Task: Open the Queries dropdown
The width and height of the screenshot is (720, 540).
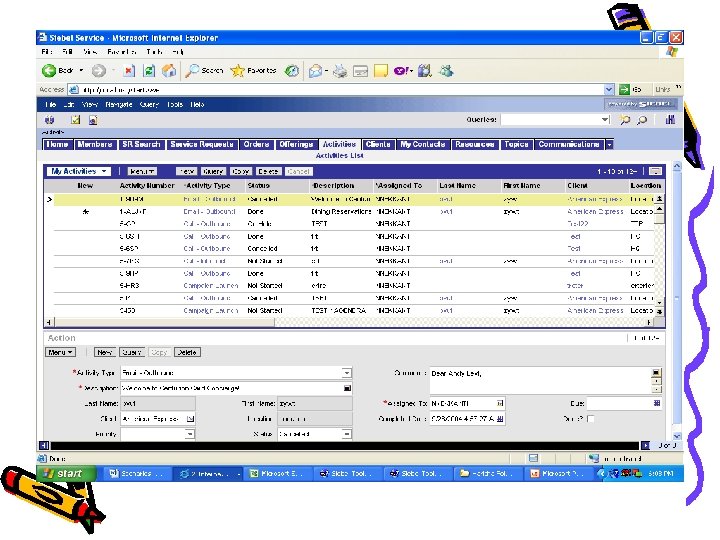Action: click(605, 120)
